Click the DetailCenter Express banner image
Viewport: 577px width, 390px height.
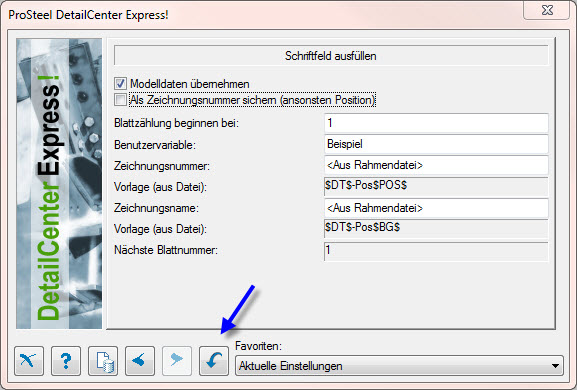point(59,184)
